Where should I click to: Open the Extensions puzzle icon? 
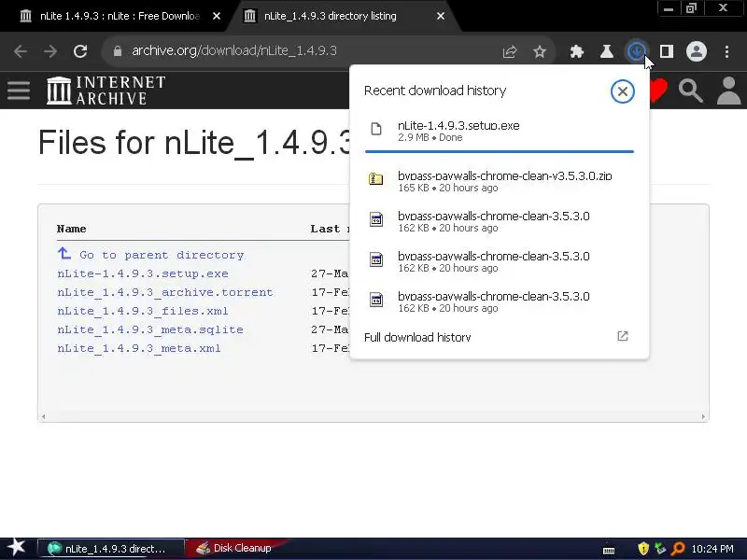point(577,51)
